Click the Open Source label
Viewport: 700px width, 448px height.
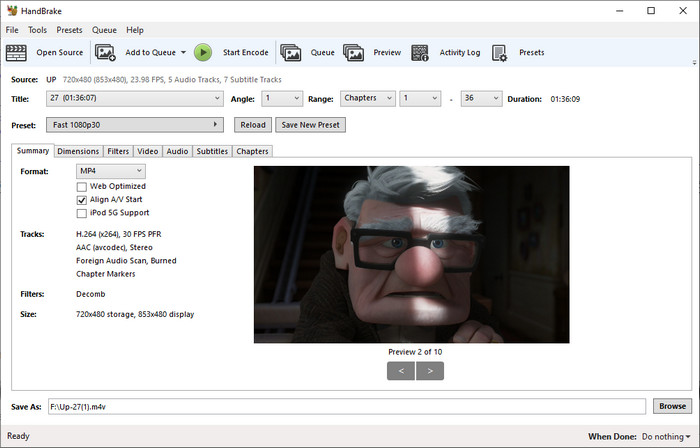(x=60, y=53)
